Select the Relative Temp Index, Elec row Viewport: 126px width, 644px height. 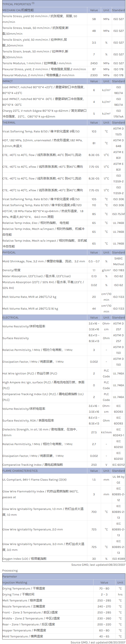point(36,223)
